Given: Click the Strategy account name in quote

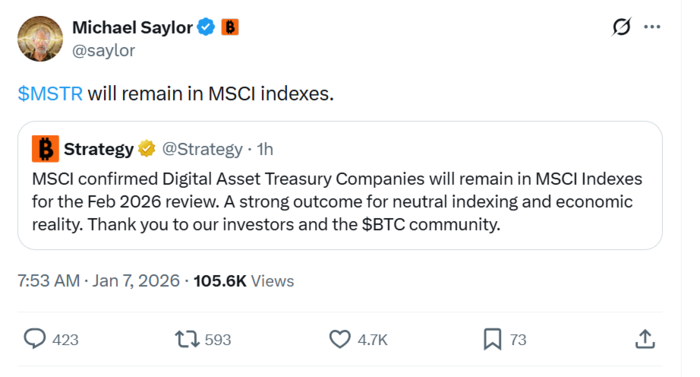Looking at the screenshot, I should click(99, 149).
